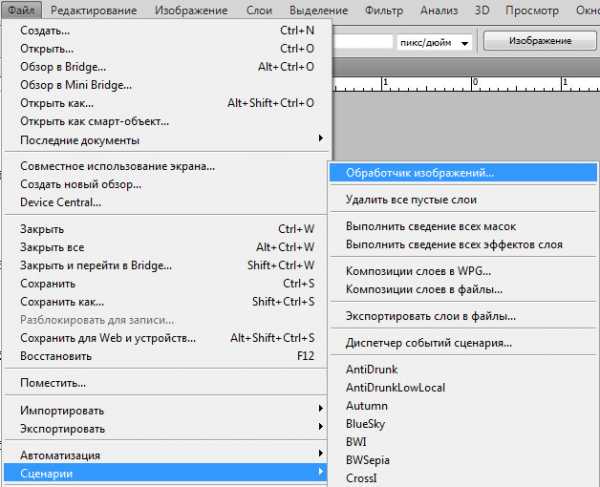
Task: Choose Создать новый обзор...
Action: pyautogui.click(x=167, y=184)
